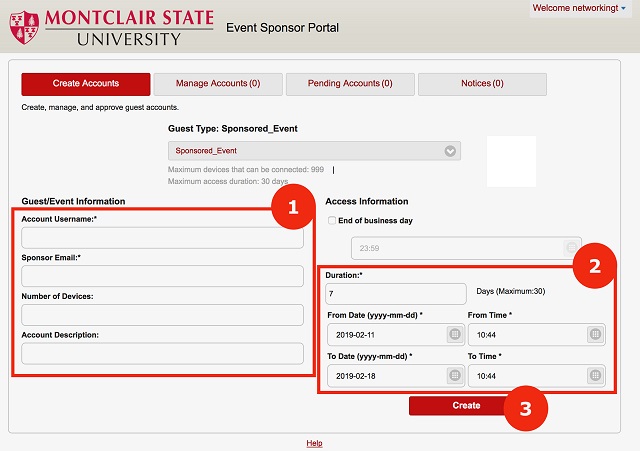Image resolution: width=640 pixels, height=451 pixels.
Task: Expand the Sponsored_Event guest type dropdown
Action: pyautogui.click(x=451, y=151)
